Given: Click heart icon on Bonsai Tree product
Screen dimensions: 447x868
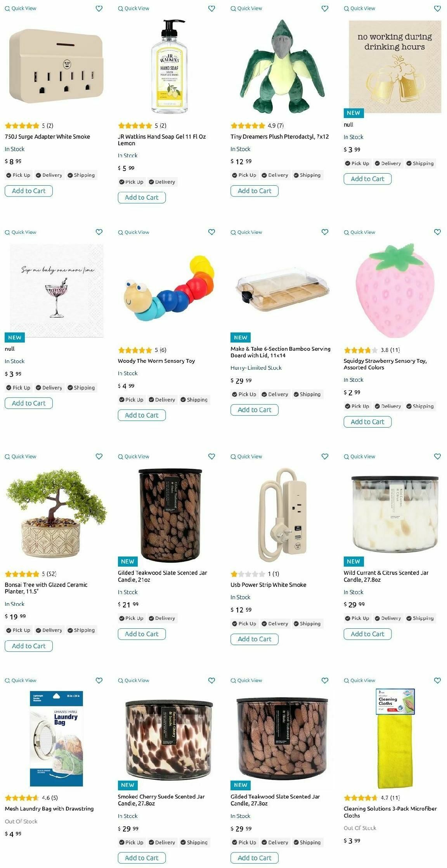Looking at the screenshot, I should coord(99,456).
